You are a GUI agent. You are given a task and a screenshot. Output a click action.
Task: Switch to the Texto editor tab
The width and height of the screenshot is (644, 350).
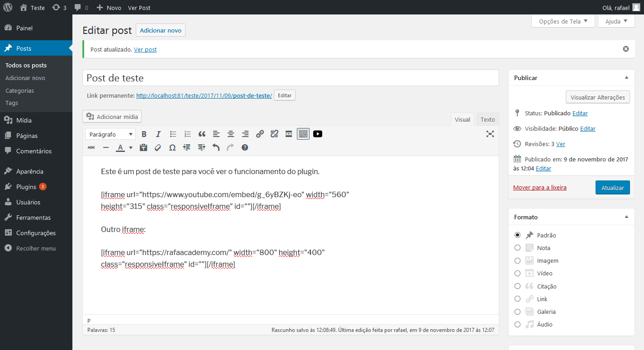click(487, 119)
